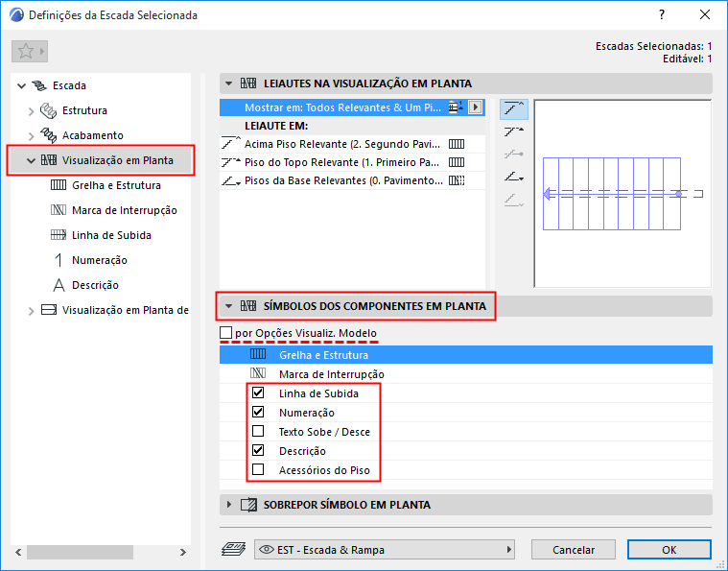Open Grelha e Estrutura sub-page in tree
The width and height of the screenshot is (728, 571).
coord(116,185)
